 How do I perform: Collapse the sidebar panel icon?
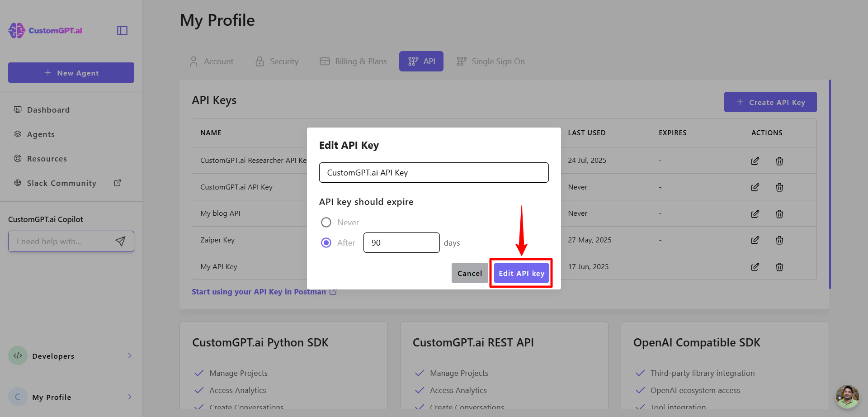click(122, 30)
